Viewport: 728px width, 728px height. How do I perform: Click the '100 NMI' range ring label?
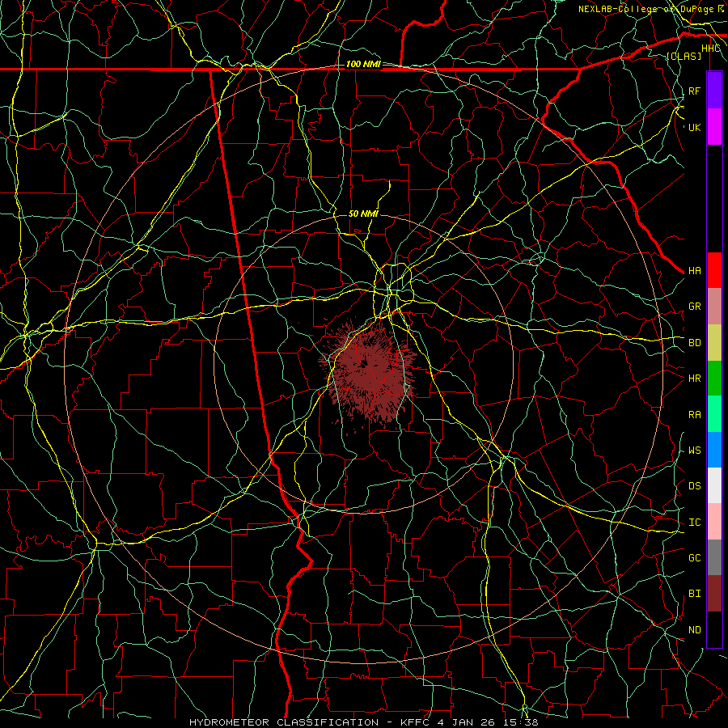click(363, 64)
